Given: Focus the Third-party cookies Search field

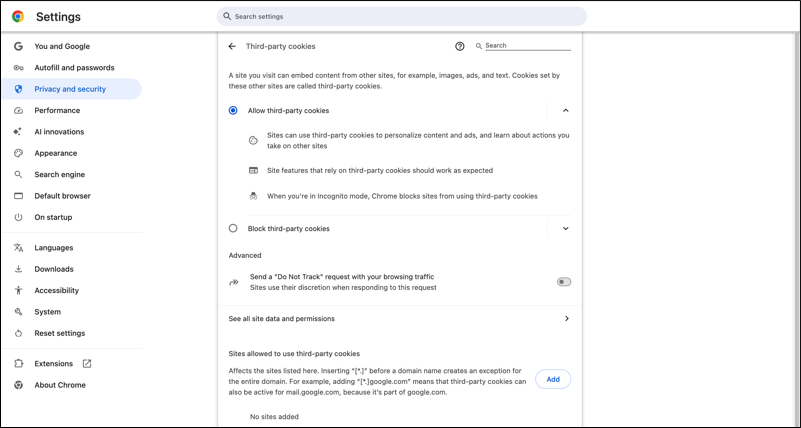Looking at the screenshot, I should (528, 45).
